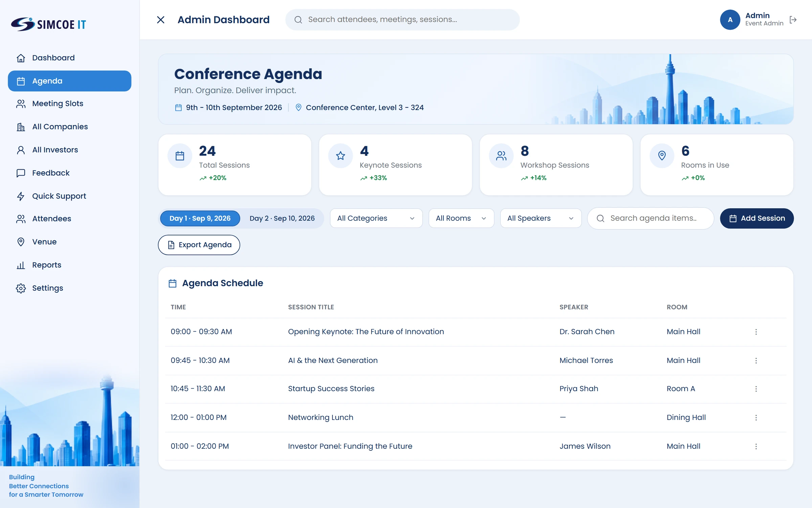The image size is (812, 508).
Task: Focus the Search agenda items field
Action: [x=650, y=218]
